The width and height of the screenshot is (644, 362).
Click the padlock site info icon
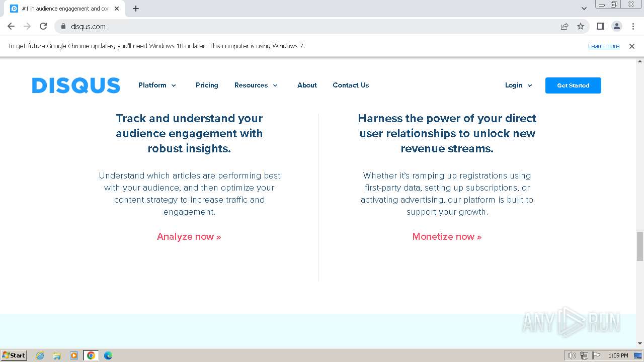(63, 26)
